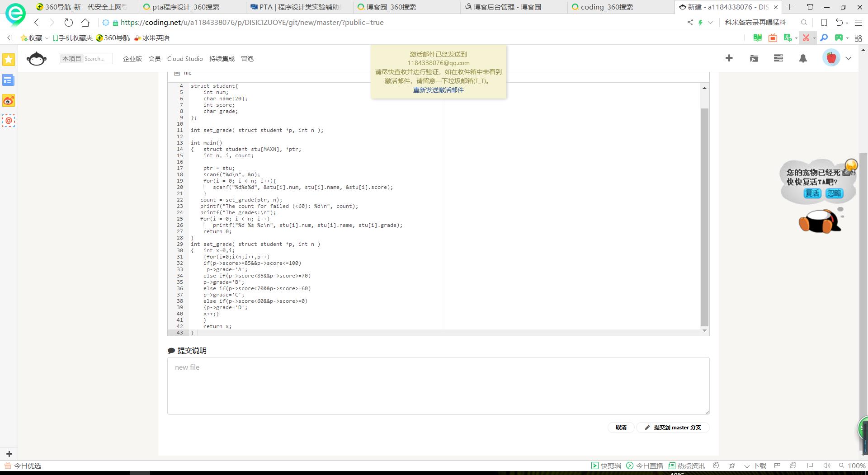The height and width of the screenshot is (475, 868).
Task: Click the 提交说明 commit message textarea
Action: (x=438, y=386)
